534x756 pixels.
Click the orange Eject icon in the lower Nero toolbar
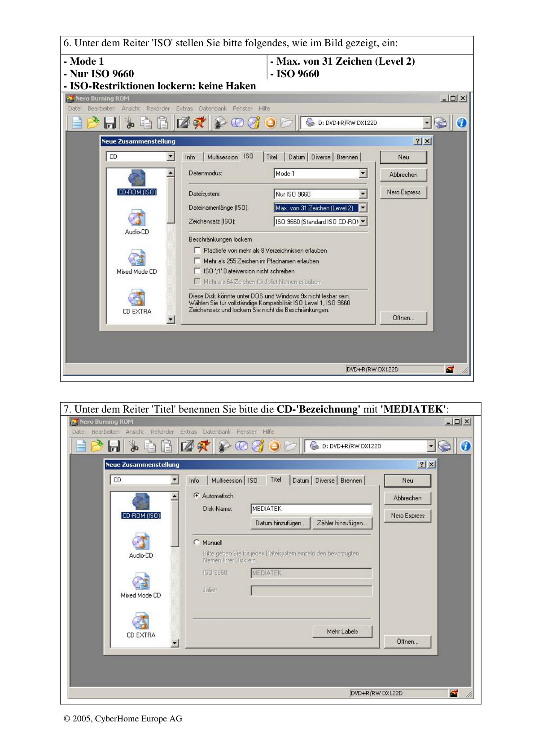274,446
